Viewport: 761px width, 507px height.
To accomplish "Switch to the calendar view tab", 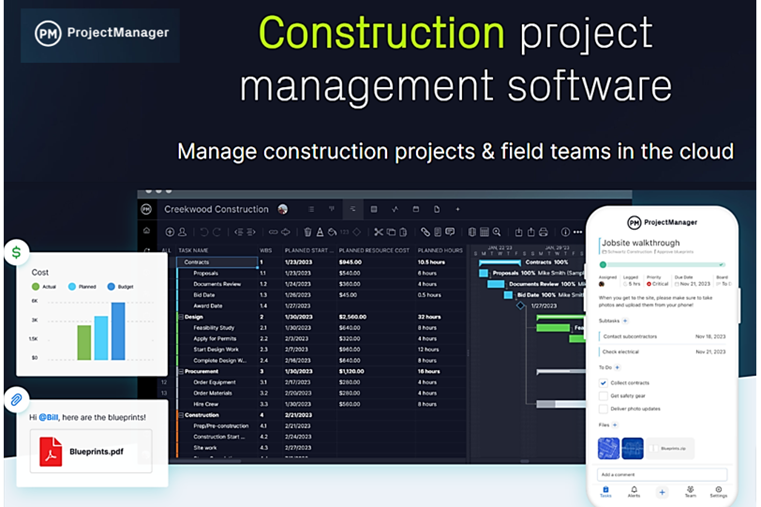I will click(x=416, y=209).
